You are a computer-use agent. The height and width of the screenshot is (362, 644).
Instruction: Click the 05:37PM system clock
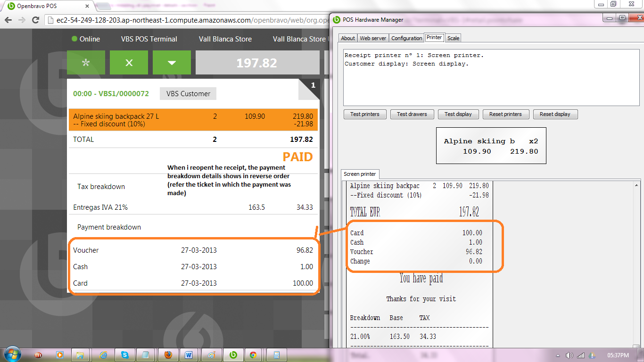pos(618,355)
